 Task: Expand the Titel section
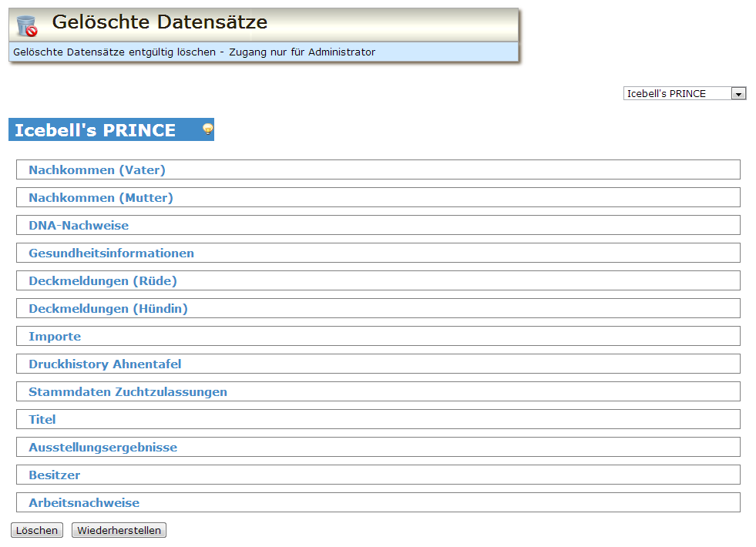click(x=42, y=420)
